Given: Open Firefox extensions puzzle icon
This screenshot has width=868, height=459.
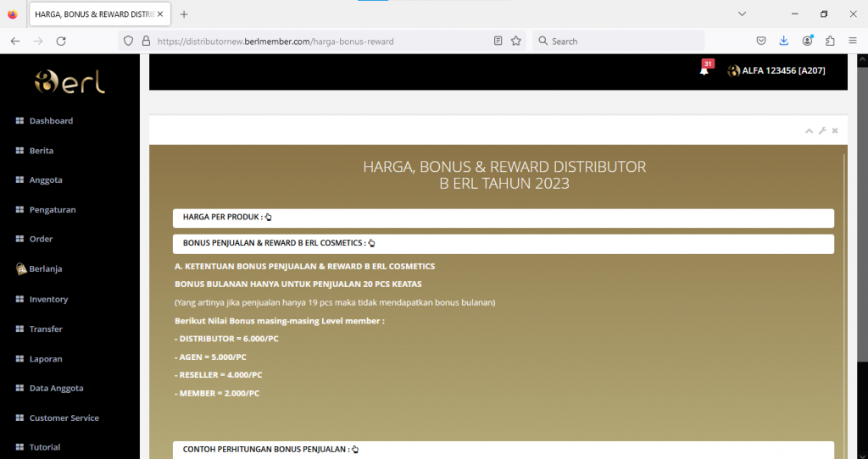Looking at the screenshot, I should 830,41.
